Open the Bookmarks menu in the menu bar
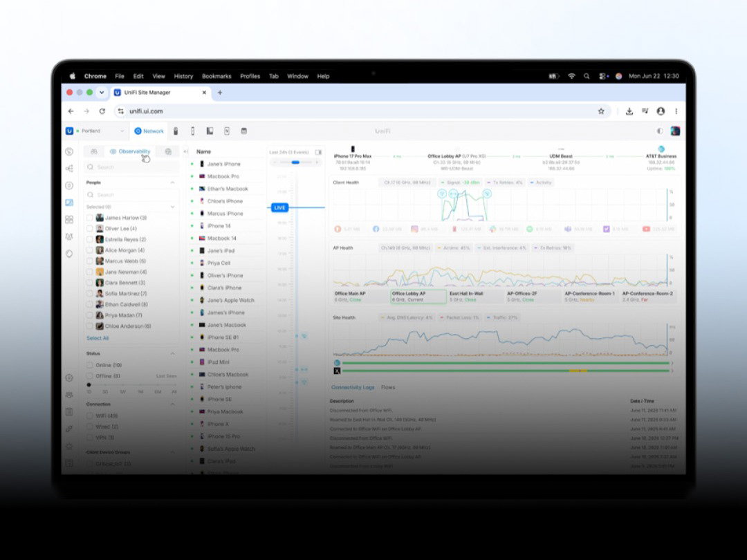747x560 pixels. [x=216, y=76]
